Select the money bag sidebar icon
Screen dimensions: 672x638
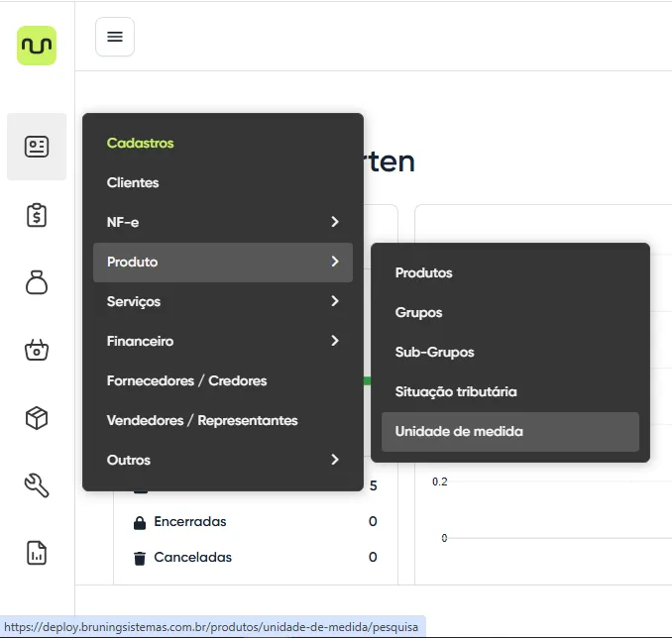click(37, 283)
